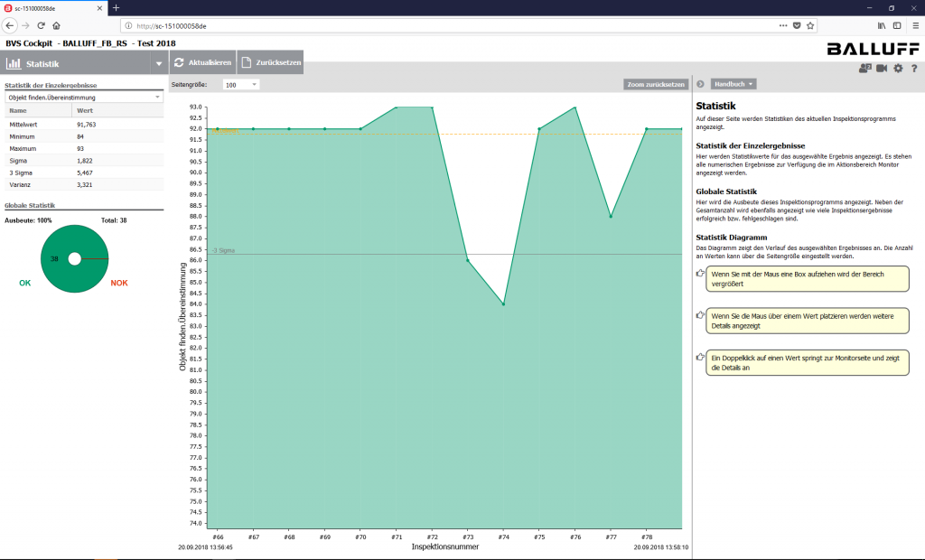Viewport: 925px width, 560px height.
Task: Open the Handbuch
Action: (732, 82)
